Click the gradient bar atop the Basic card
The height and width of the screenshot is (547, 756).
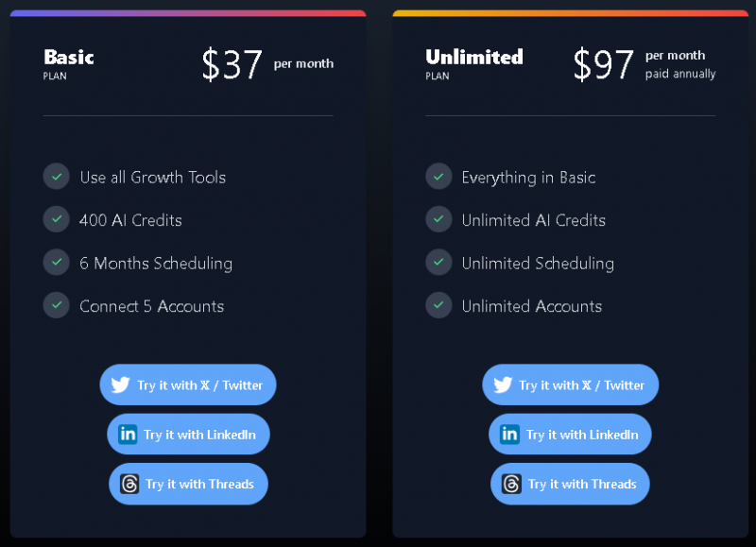(188, 12)
